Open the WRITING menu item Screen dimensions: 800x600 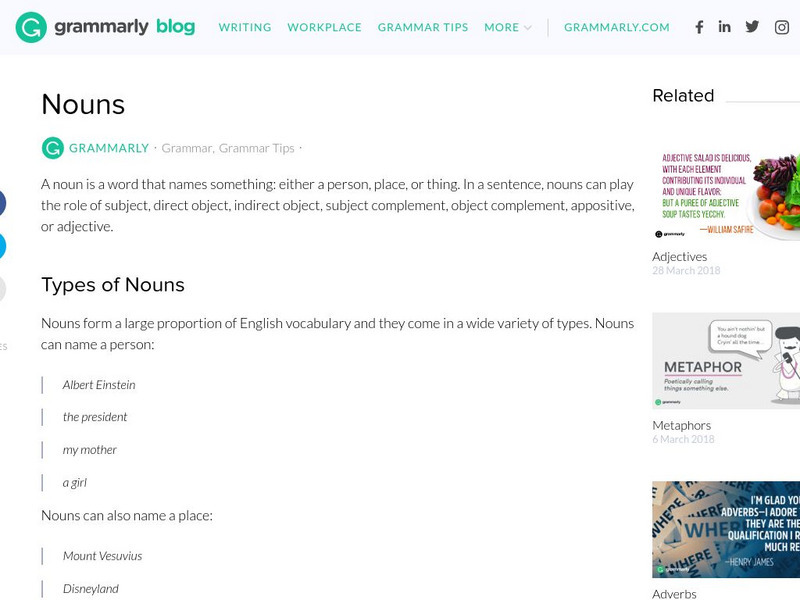[245, 27]
